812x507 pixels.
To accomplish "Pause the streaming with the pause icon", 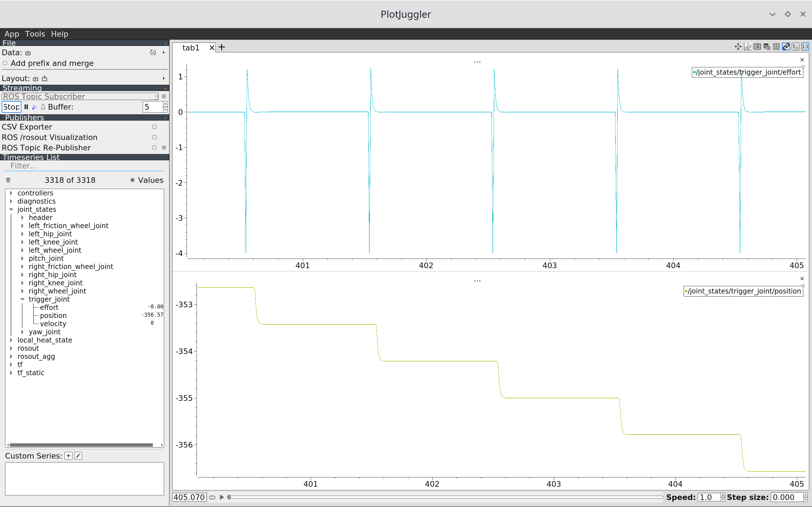I will (x=26, y=107).
